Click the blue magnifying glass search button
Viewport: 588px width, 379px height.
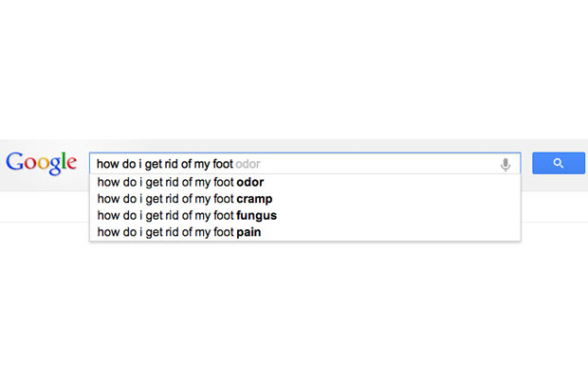coord(559,163)
